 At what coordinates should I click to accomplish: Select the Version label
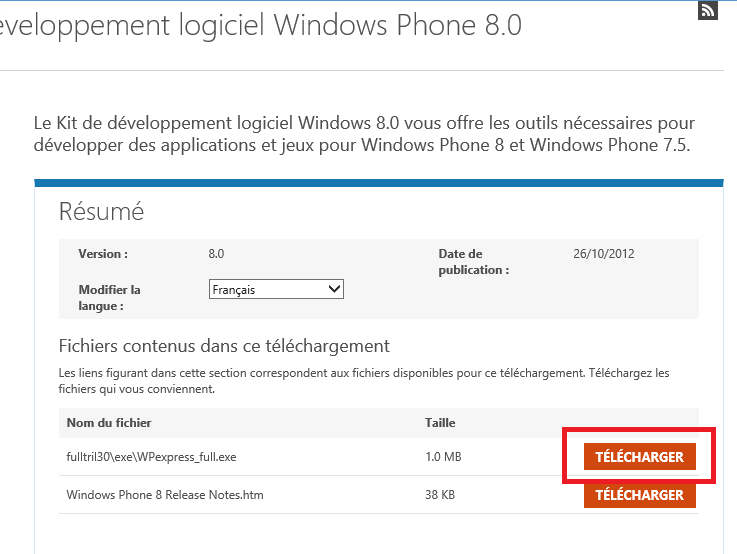(103, 254)
